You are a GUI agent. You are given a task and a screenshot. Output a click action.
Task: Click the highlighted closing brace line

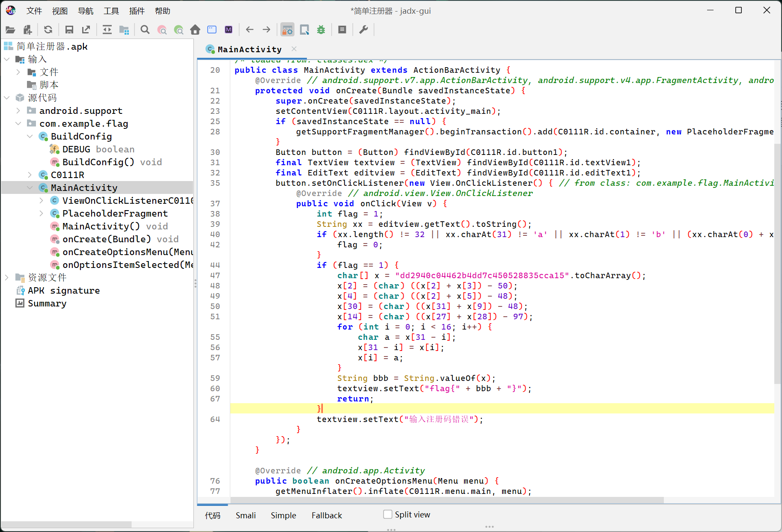coord(502,409)
